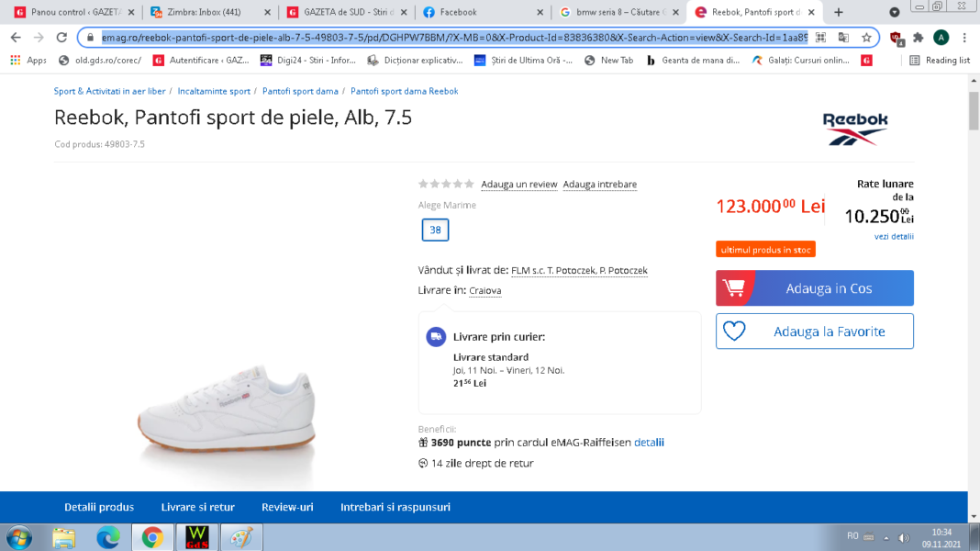Open the Craiova delivery location link
This screenshot has height=551, width=980.
point(484,290)
